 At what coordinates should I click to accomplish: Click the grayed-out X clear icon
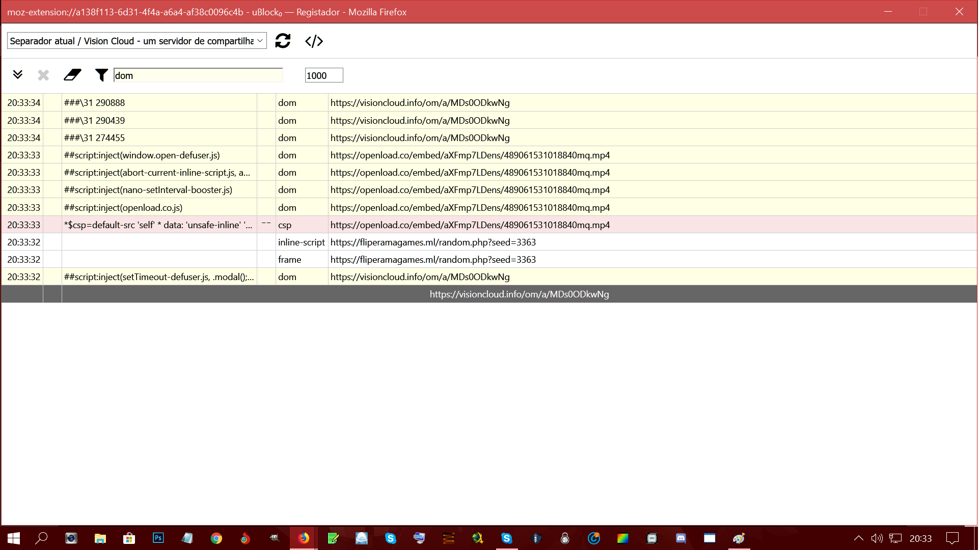point(43,75)
